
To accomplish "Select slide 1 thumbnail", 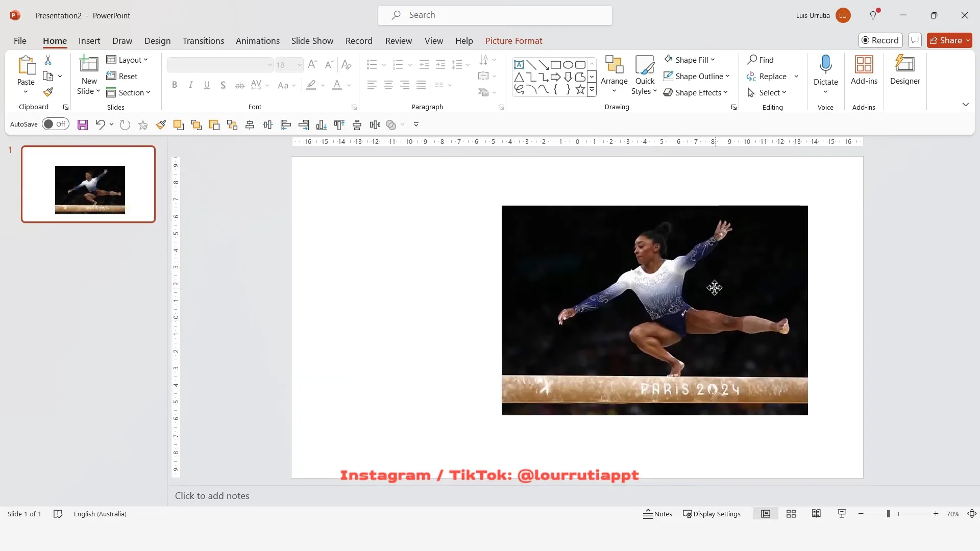I will tap(88, 184).
